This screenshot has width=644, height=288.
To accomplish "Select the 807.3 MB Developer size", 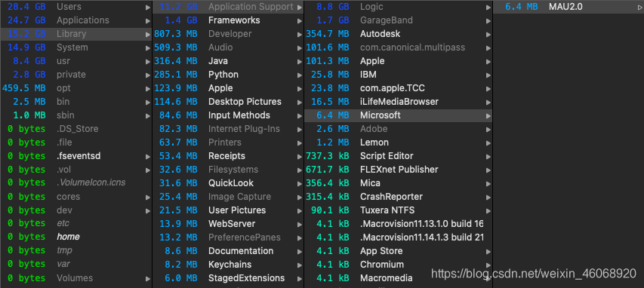I will 176,34.
